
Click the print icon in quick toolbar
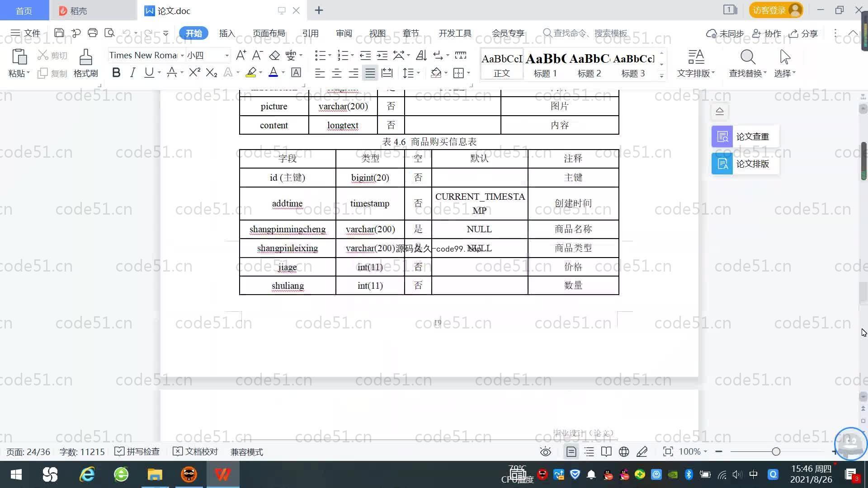click(93, 33)
